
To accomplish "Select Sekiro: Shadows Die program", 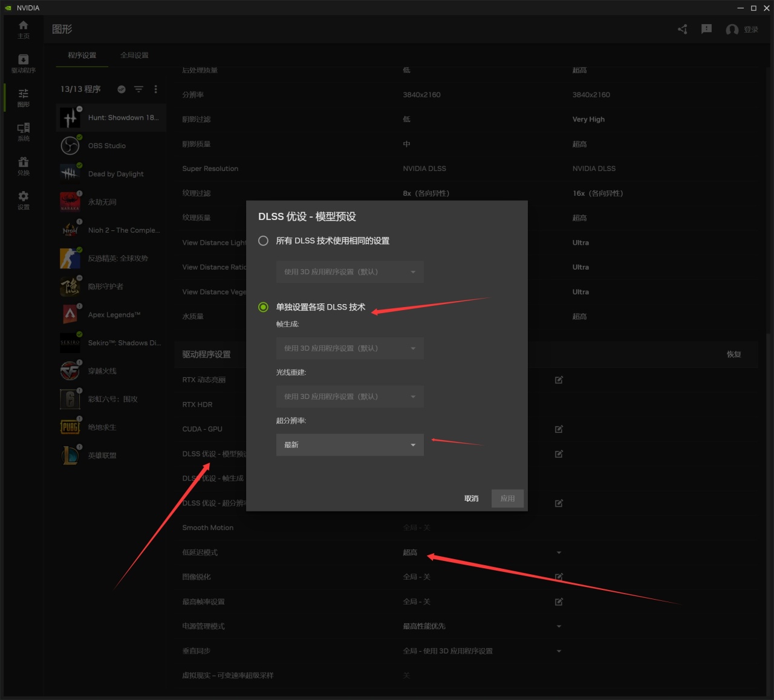I will (111, 343).
